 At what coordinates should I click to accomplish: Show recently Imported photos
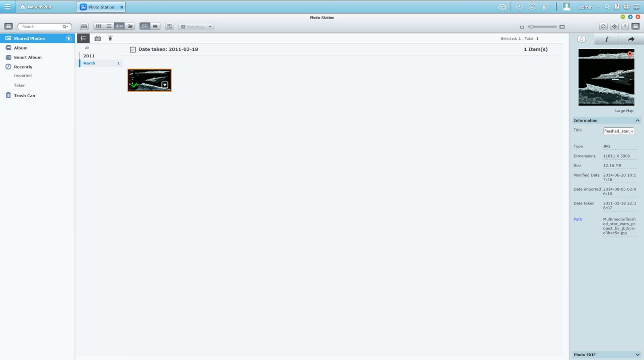coord(23,76)
